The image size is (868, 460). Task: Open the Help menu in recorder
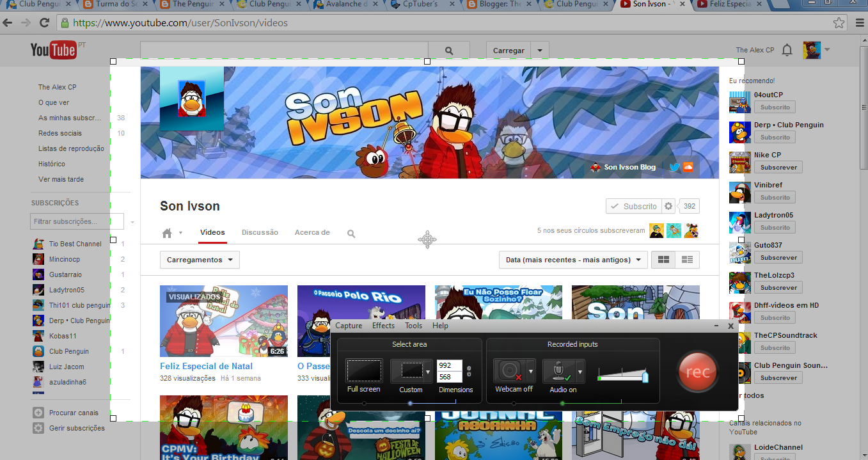440,326
